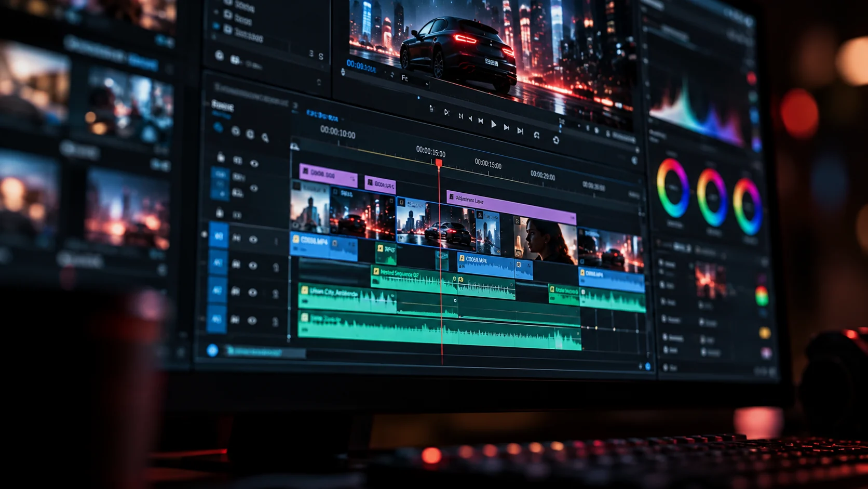Click the red playhead marker on the ruler
Image resolution: width=868 pixels, height=489 pixels.
(439, 164)
